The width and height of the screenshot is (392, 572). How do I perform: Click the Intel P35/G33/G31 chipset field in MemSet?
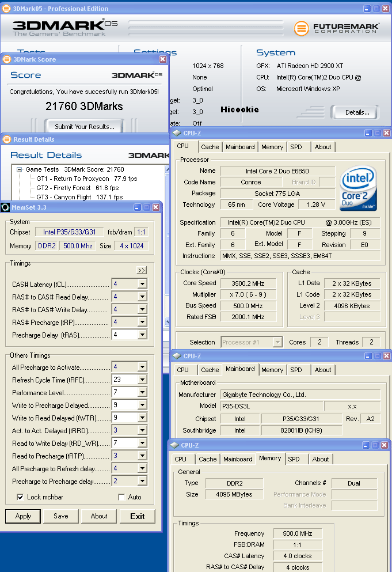pos(69,232)
